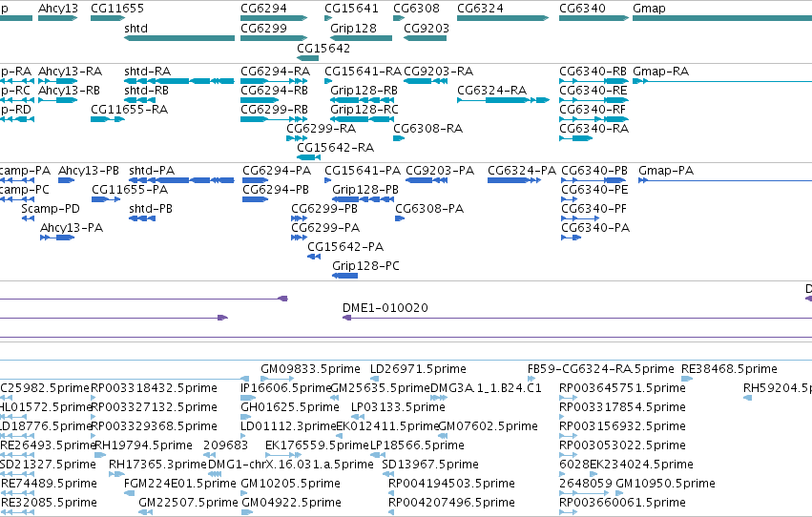Image resolution: width=812 pixels, height=517 pixels.
Task: Click the GM07602.5prime EST label
Action: pos(488,426)
